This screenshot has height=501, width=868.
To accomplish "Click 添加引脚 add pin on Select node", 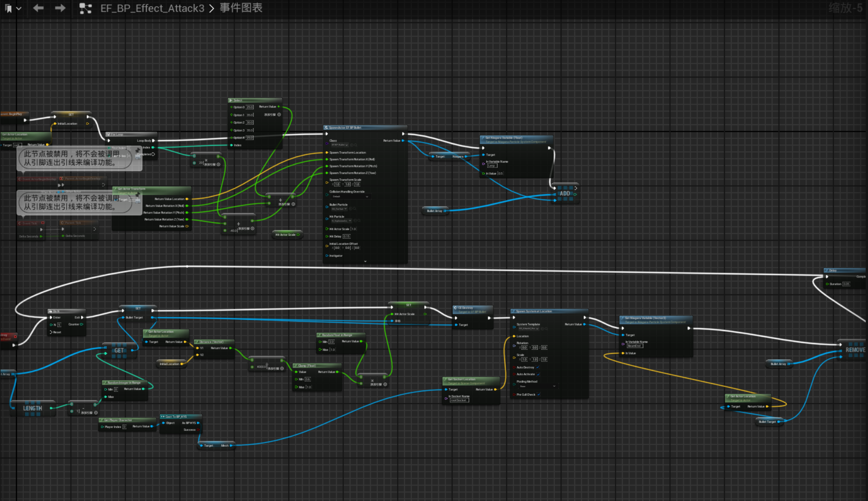I will pos(273,115).
